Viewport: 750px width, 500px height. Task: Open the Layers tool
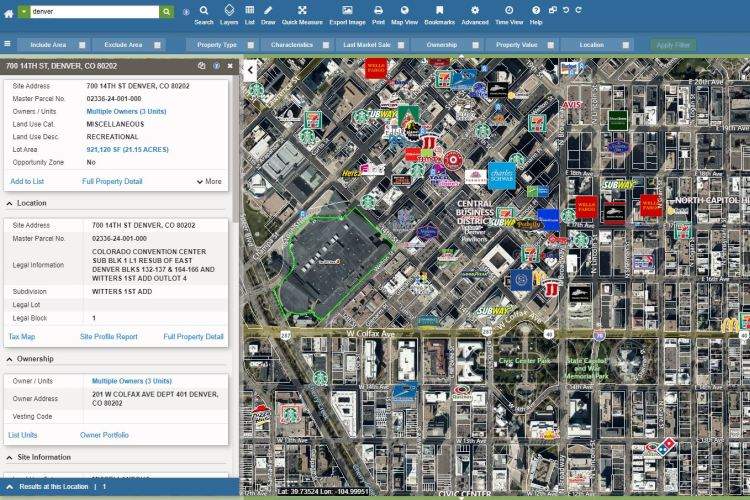(229, 15)
